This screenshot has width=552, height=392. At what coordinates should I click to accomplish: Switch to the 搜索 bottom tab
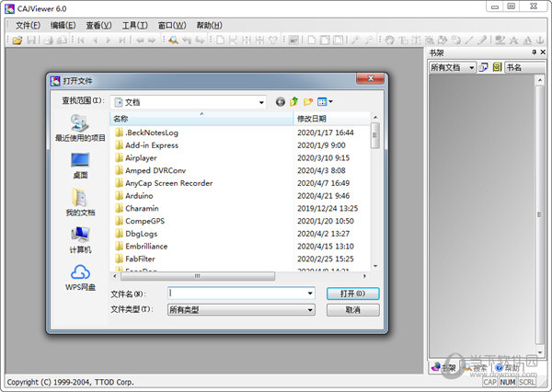pos(476,368)
